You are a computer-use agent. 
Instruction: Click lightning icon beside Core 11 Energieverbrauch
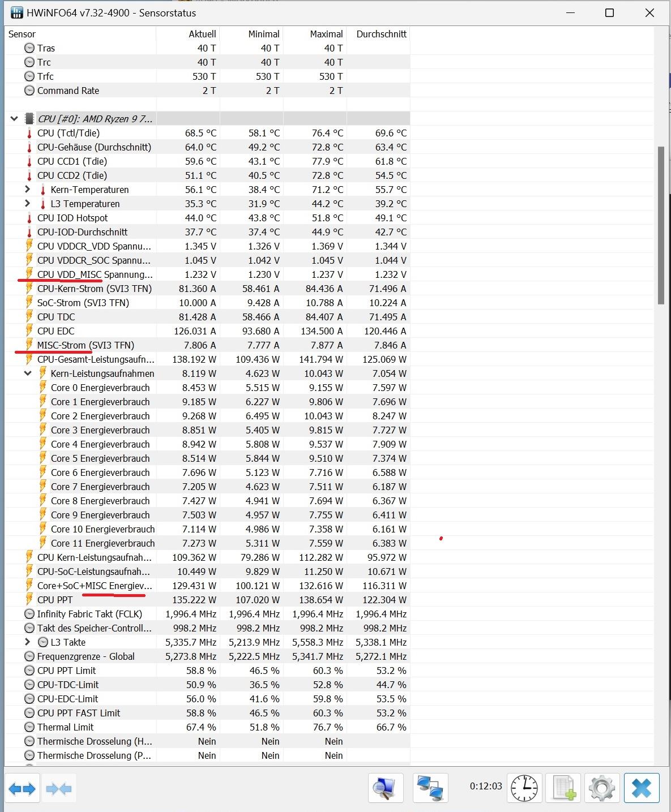[43, 543]
